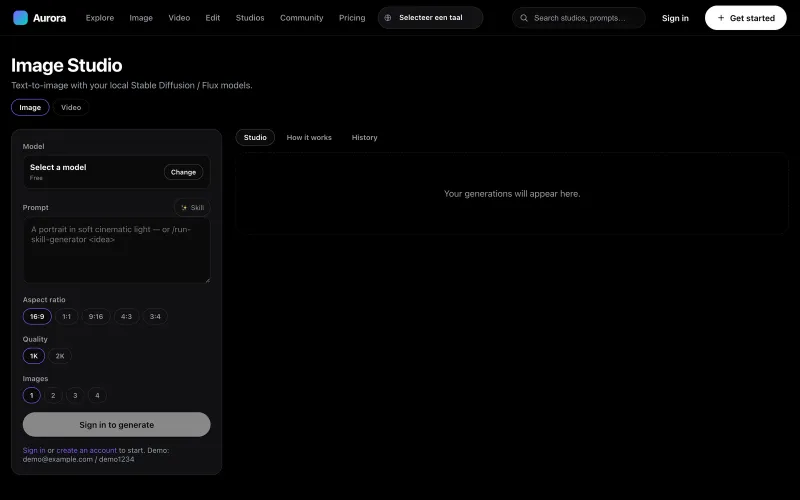This screenshot has width=800, height=500.
Task: Choose 2K quality
Action: pos(60,356)
